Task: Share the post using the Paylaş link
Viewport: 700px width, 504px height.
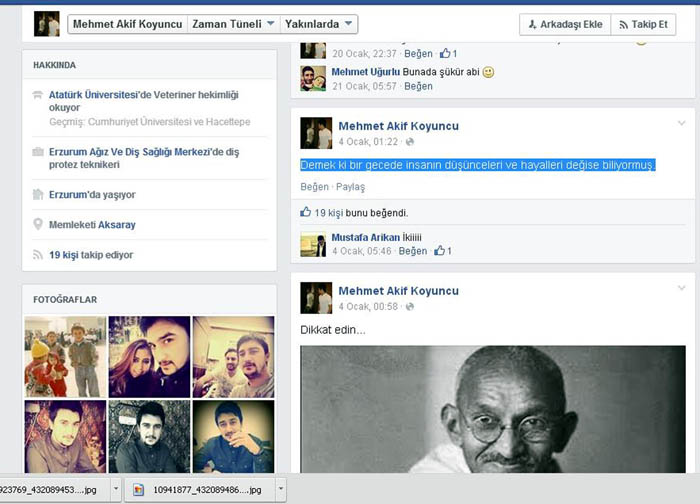Action: [350, 187]
